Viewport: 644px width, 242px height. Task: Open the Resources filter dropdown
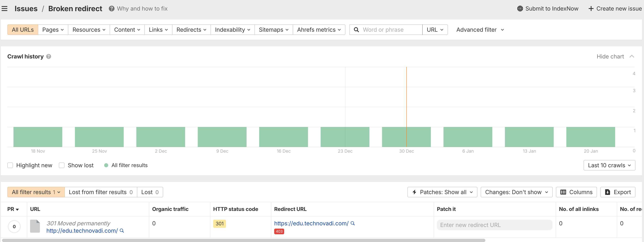click(x=89, y=30)
